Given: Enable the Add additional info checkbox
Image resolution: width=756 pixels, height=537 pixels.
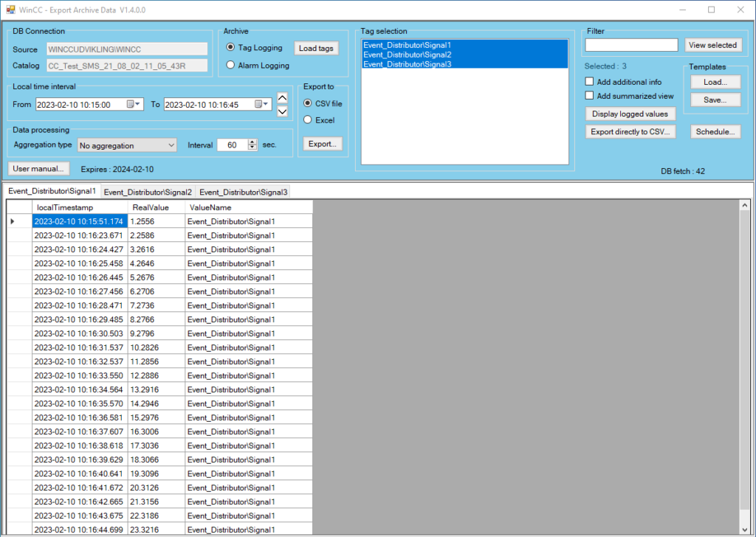Looking at the screenshot, I should [x=590, y=82].
